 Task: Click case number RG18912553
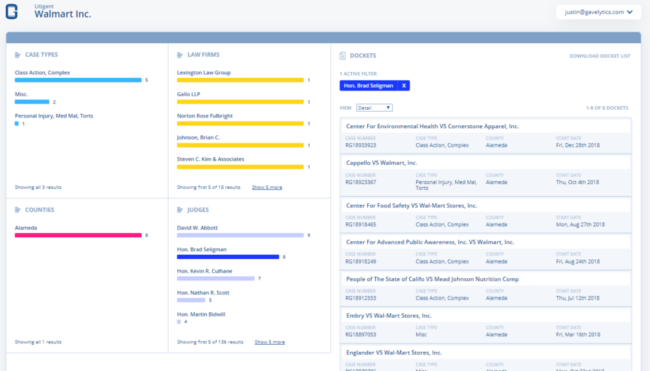[361, 298]
